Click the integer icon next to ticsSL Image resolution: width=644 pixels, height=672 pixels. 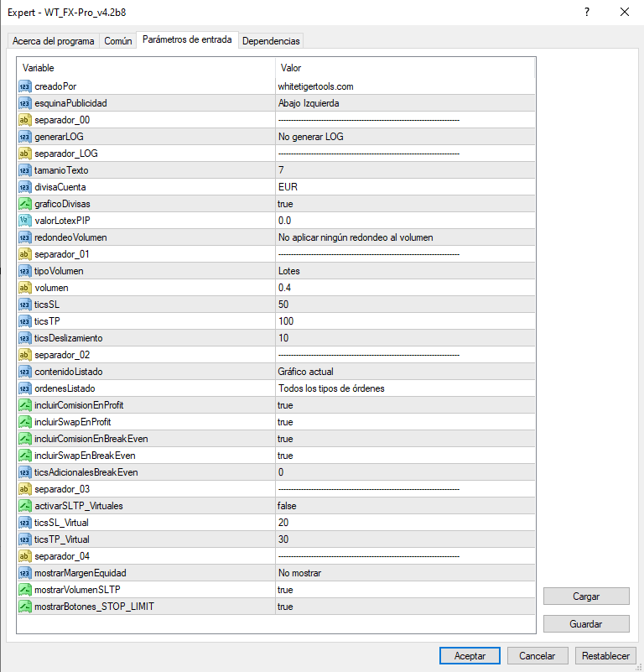click(25, 305)
